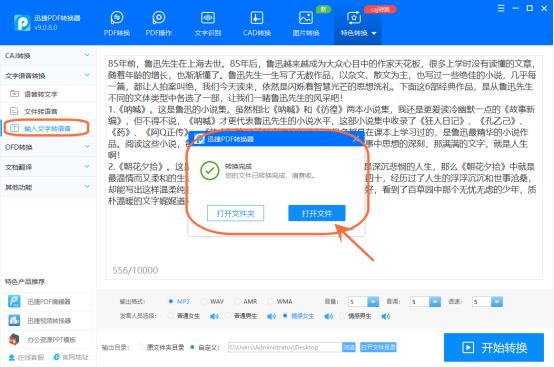This screenshot has height=367, width=554.
Task: Choose AMR output format
Action: coord(246,301)
